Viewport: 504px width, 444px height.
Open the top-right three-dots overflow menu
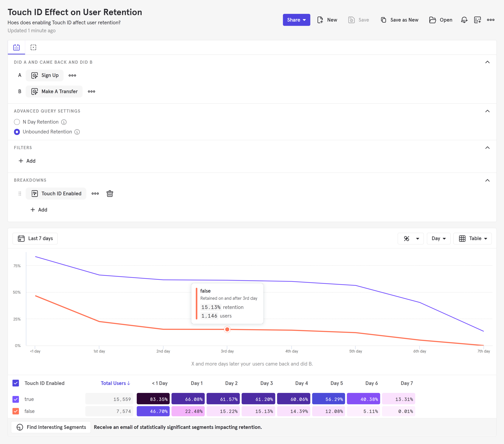490,20
